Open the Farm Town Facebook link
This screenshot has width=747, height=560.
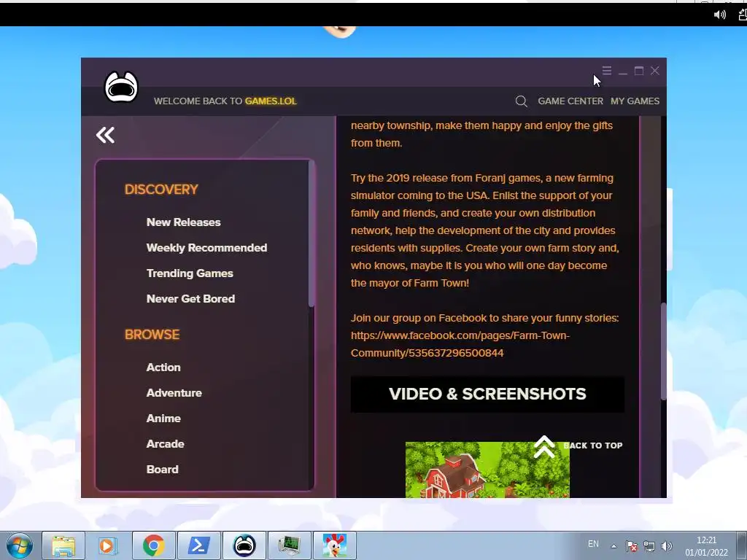tap(460, 344)
